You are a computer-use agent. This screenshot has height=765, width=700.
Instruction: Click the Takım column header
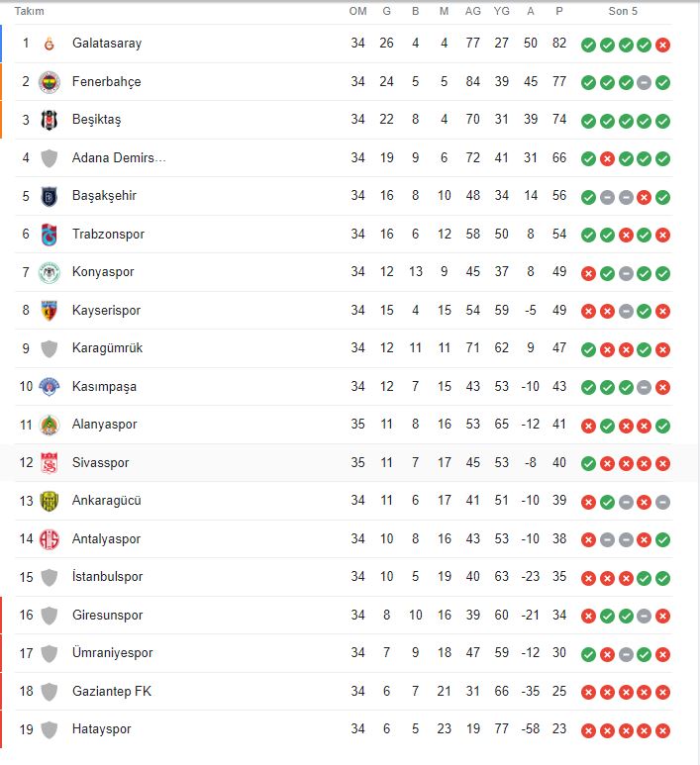click(x=29, y=12)
